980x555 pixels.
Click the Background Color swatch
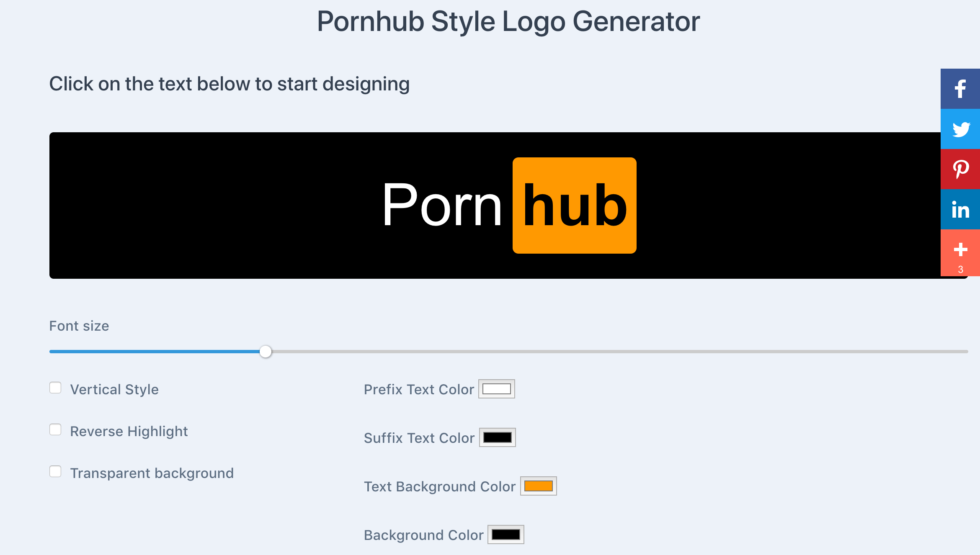(x=506, y=535)
